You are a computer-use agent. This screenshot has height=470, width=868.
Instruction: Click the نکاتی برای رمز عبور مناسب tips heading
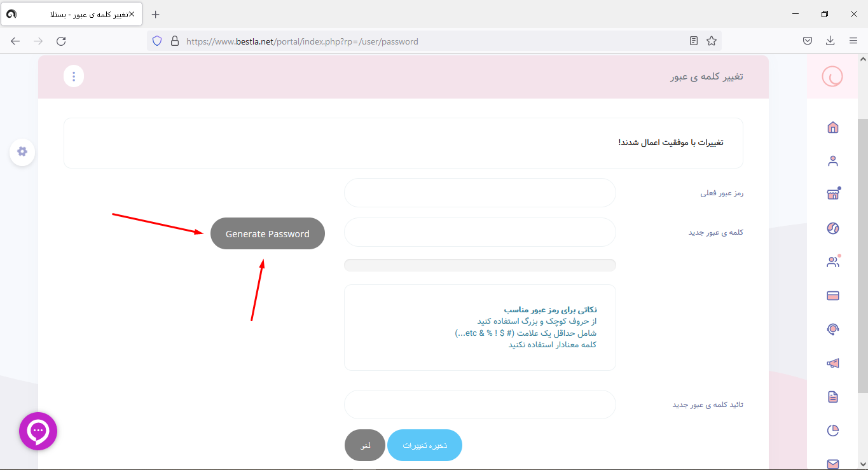(x=550, y=310)
